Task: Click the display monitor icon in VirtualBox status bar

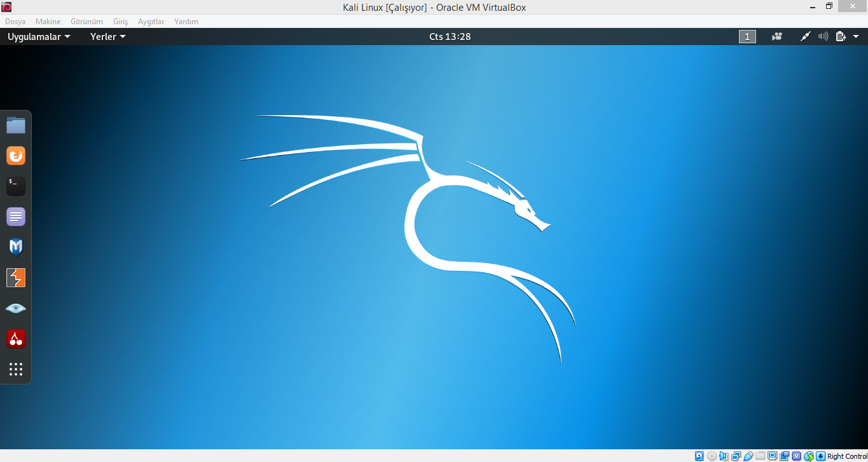Action: point(772,456)
